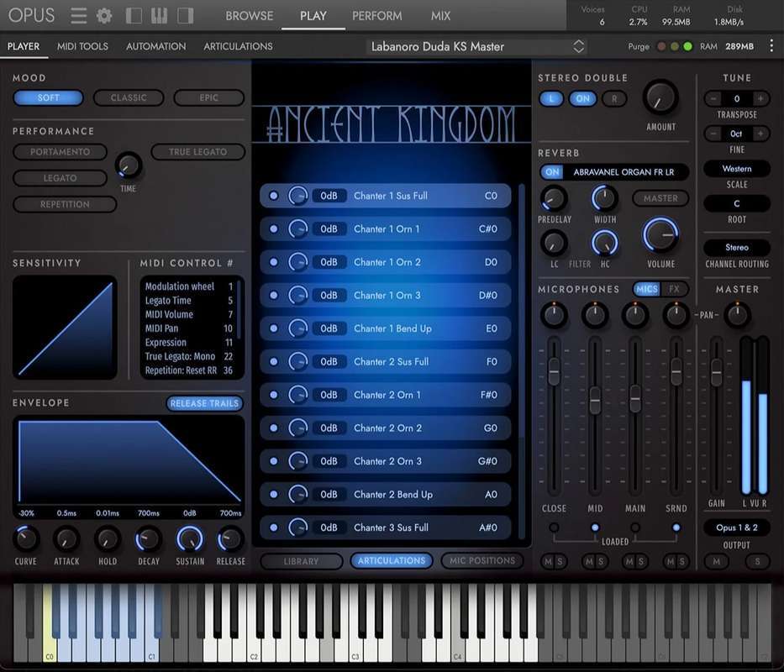
Task: Click the Close microphone fader
Action: 554,370
